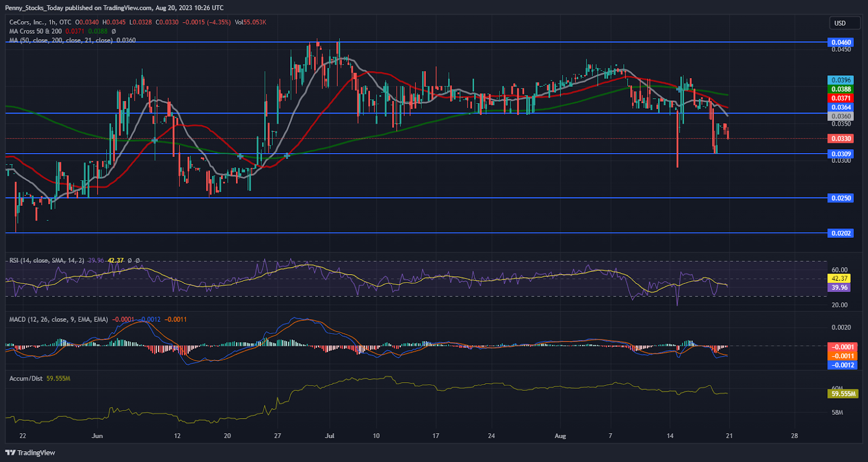Click the orange −0.0011 MACD axis label
This screenshot has height=462, width=868.
point(843,356)
